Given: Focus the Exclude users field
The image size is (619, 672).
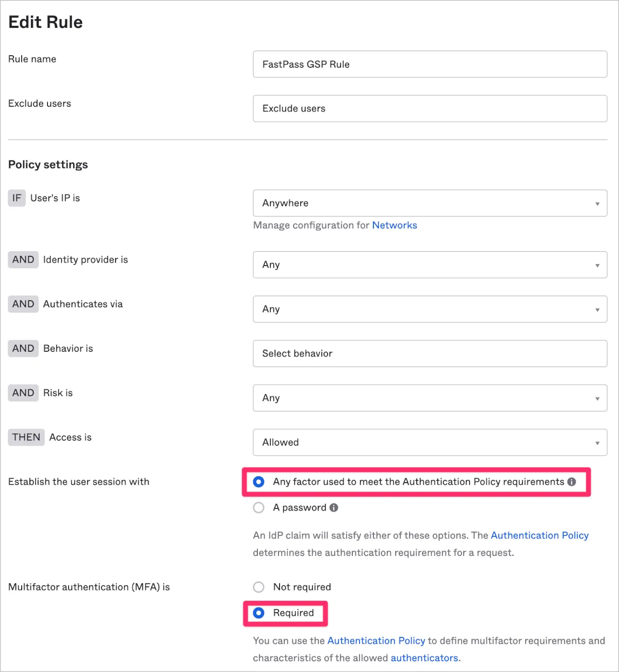Looking at the screenshot, I should 429,108.
